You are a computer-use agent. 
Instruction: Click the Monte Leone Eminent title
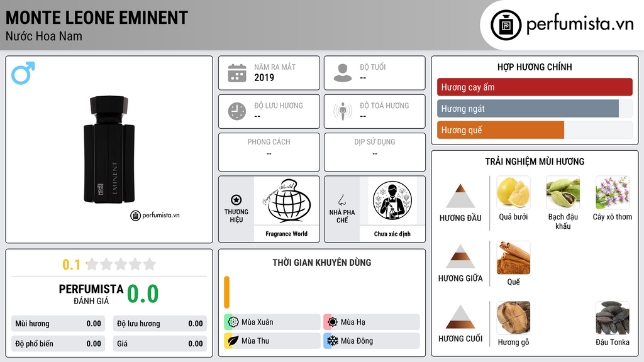pyautogui.click(x=96, y=18)
